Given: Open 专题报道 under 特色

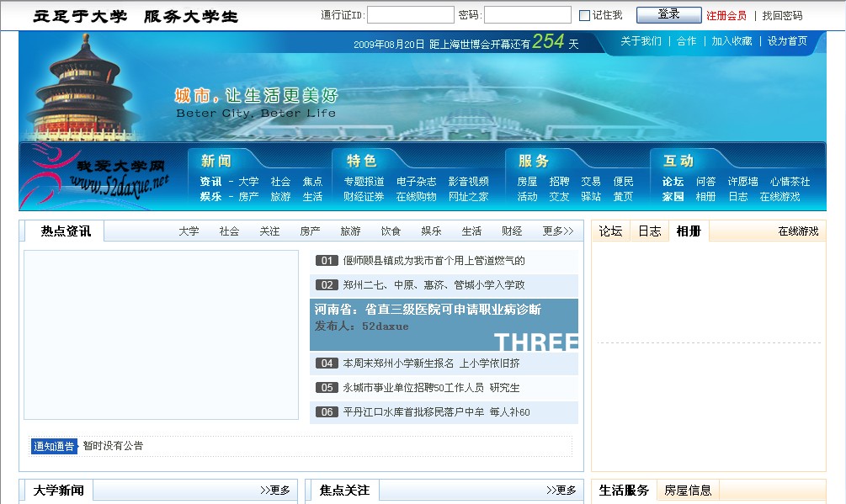Looking at the screenshot, I should click(364, 182).
